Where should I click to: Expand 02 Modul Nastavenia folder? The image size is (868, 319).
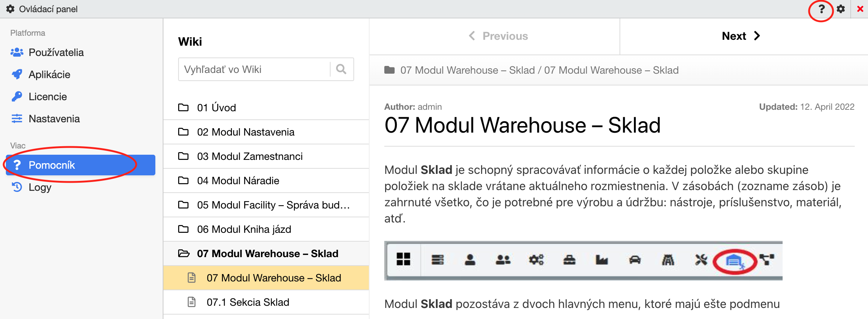246,132
